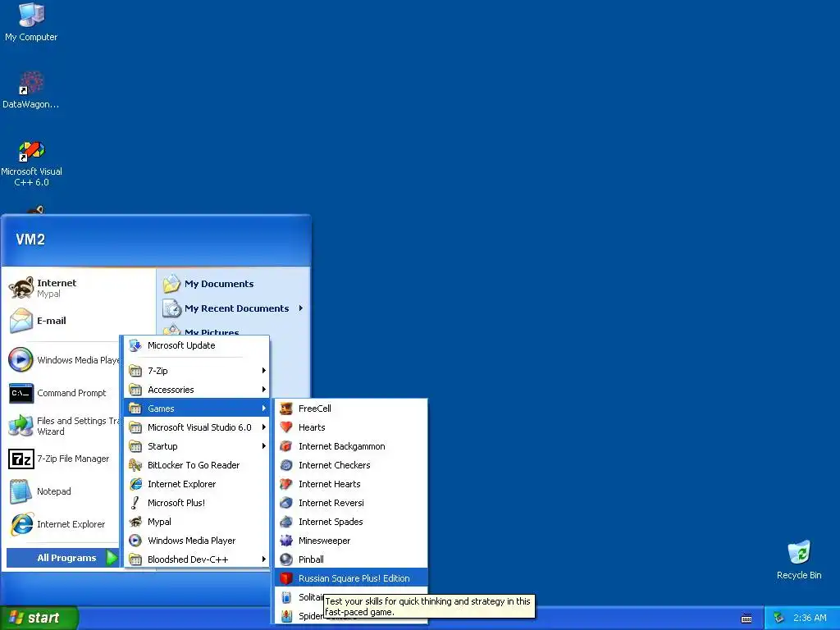Click "Internet Checkers" text in Games menu
Screen dimensions: 840x630
coord(335,465)
